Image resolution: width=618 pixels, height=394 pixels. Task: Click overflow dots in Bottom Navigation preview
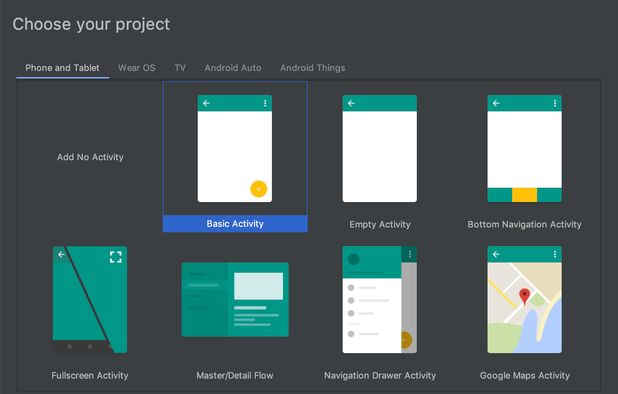(x=555, y=103)
